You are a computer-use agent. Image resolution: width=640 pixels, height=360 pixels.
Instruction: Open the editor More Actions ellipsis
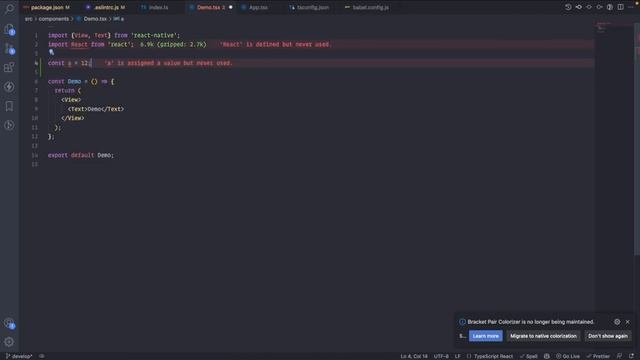tap(631, 7)
